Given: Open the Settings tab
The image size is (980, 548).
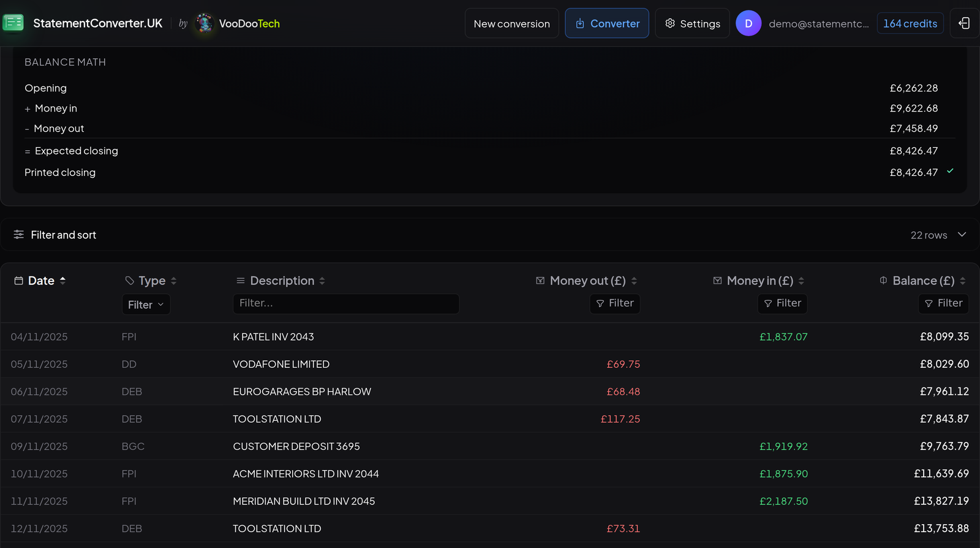Looking at the screenshot, I should click(692, 23).
